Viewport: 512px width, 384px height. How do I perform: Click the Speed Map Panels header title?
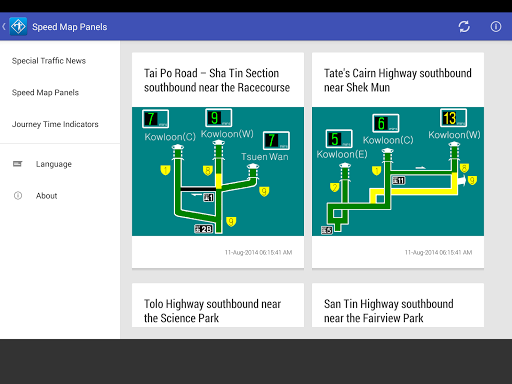click(x=70, y=27)
